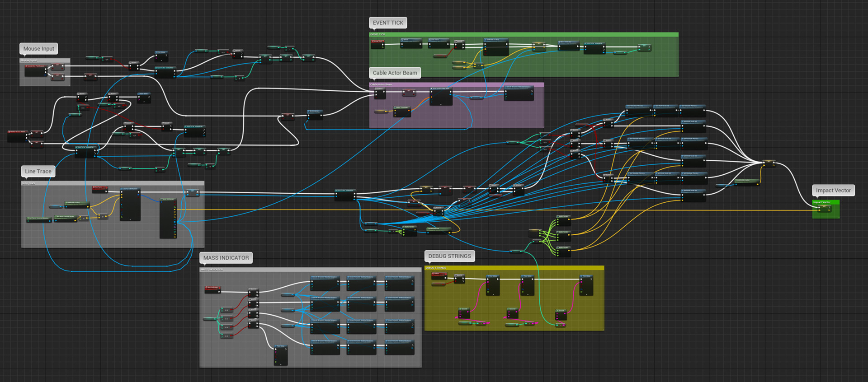Image resolution: width=868 pixels, height=382 pixels.
Task: Select the red event node in Line Trace comment
Action: pyautogui.click(x=100, y=189)
